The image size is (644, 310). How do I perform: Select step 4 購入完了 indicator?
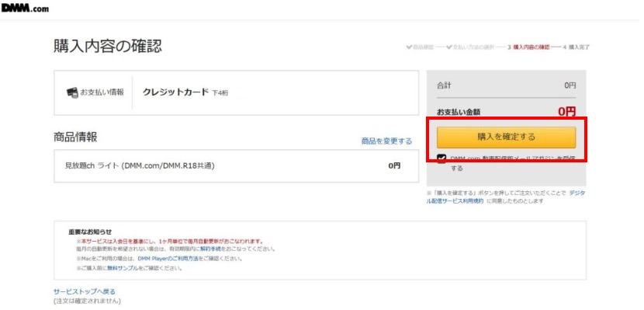point(576,47)
